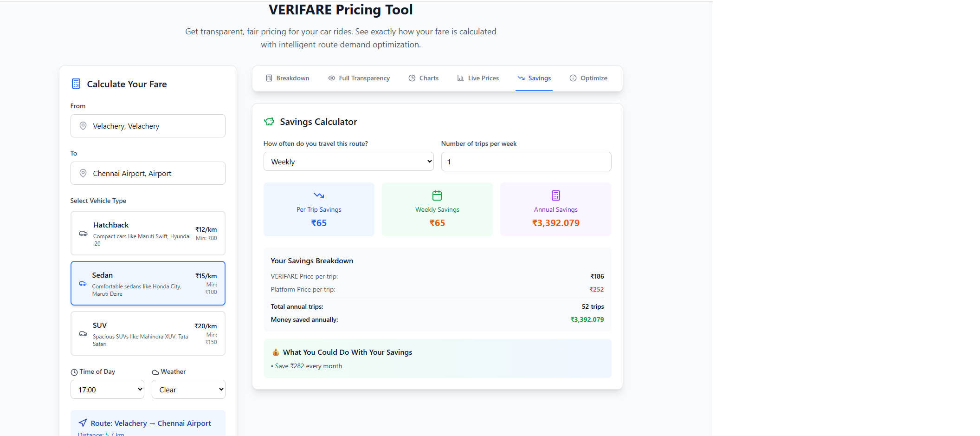Screen dimensions: 980x436
Task: Choose the SUV vehicle type
Action: coord(148,333)
